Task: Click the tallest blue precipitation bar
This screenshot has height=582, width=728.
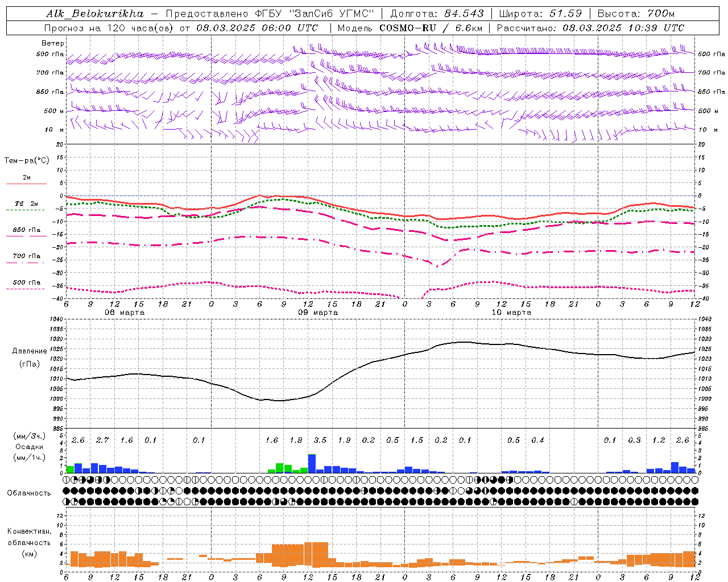Action: click(312, 464)
